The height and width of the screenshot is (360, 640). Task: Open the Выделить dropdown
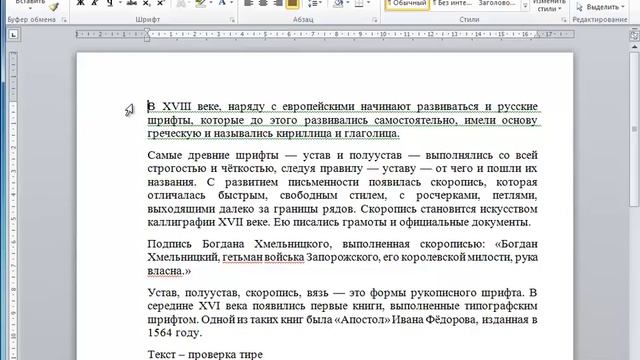pyautogui.click(x=600, y=7)
